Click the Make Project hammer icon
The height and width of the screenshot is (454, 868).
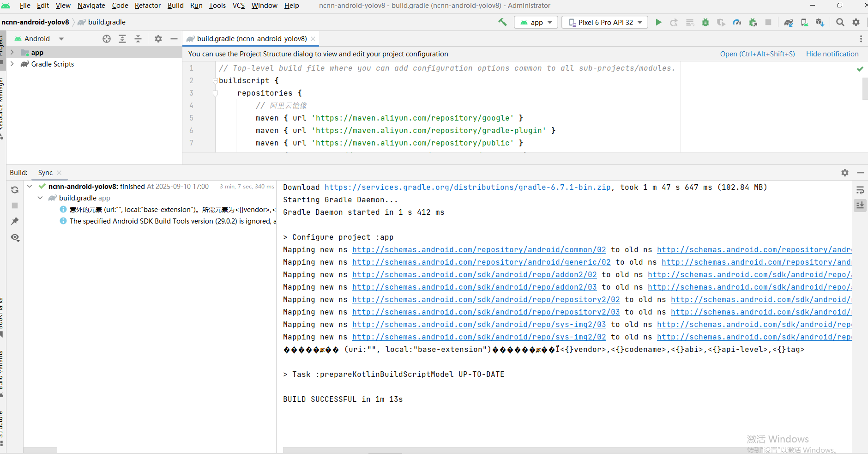(x=502, y=22)
